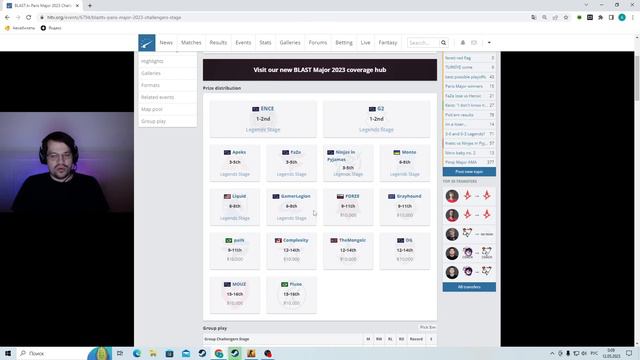Open the Microsoft Edge taskbar icon
Image resolution: width=640 pixels, height=360 pixels.
point(137,353)
